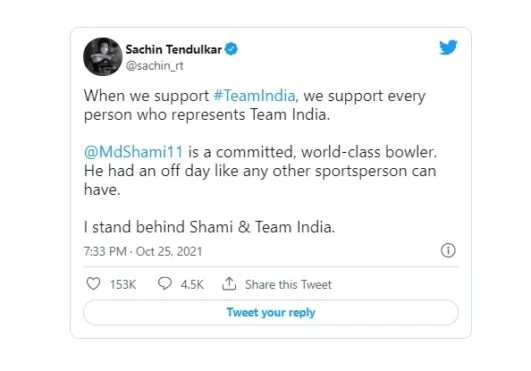
Task: Open the @MdShami11 mention
Action: [x=133, y=152]
